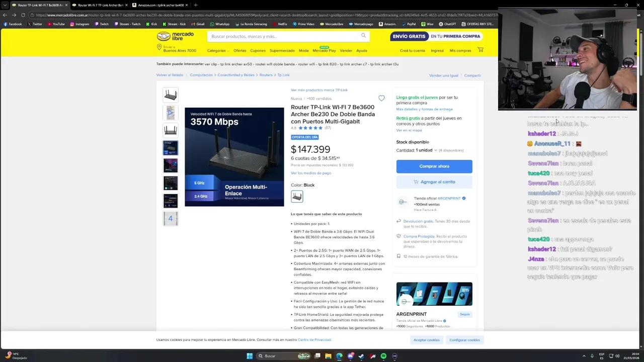Viewport: 644px width, 362px height.
Task: Open Mis compras link
Action: (460, 50)
